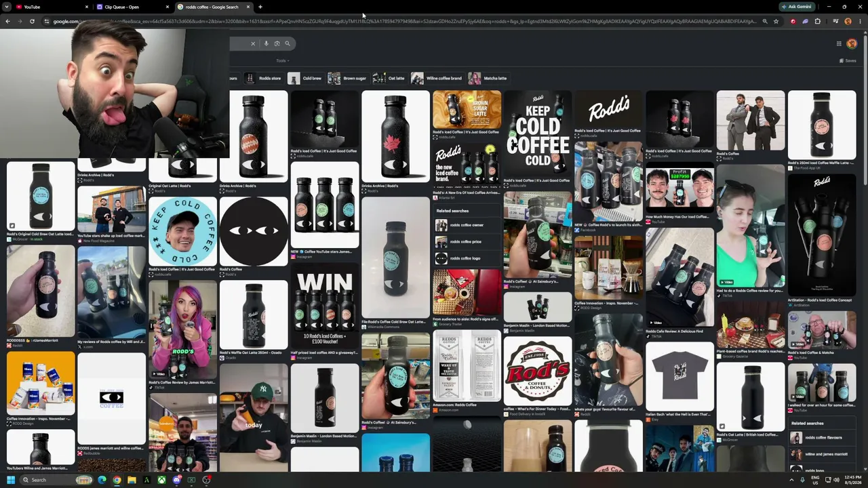Open a new browser tab
Image resolution: width=868 pixels, height=488 pixels.
click(260, 7)
